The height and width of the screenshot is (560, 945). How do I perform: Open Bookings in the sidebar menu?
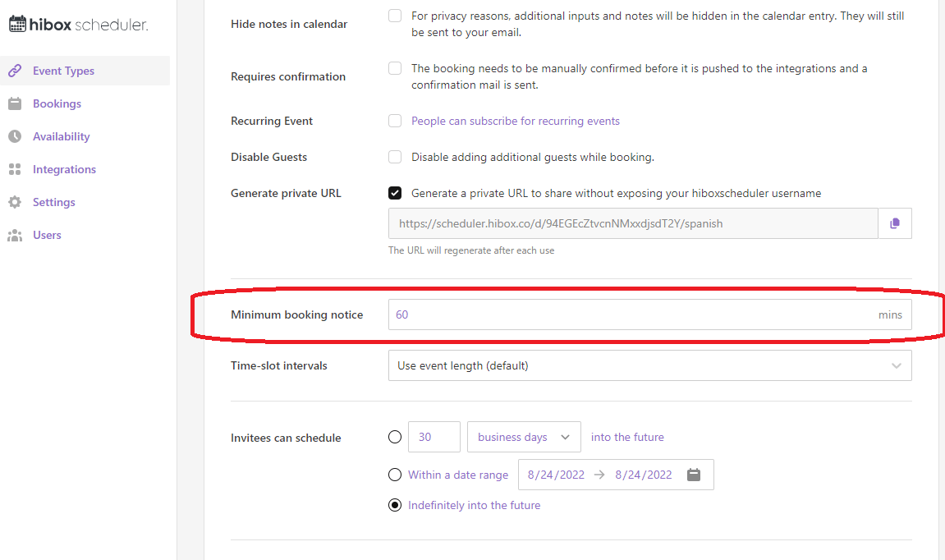tap(57, 103)
